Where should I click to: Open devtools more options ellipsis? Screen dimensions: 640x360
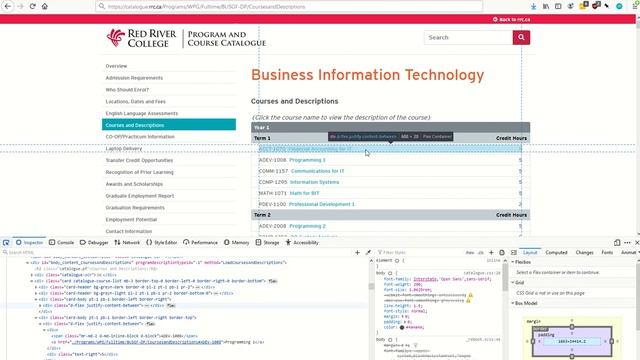click(x=627, y=242)
